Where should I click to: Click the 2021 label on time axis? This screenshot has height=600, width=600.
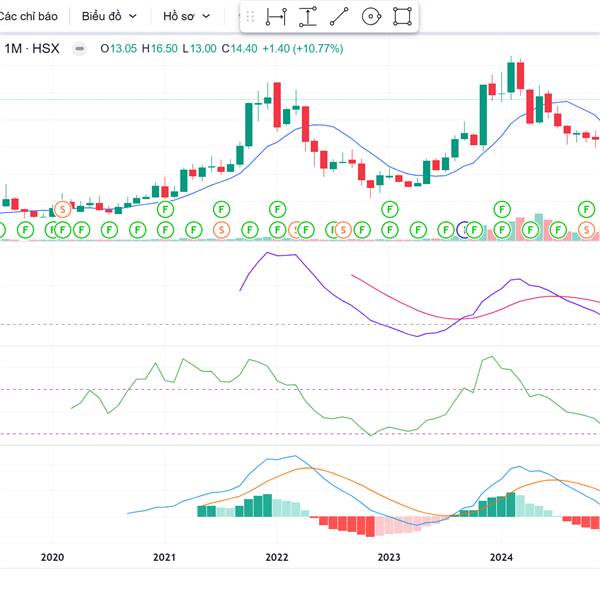pyautogui.click(x=165, y=557)
